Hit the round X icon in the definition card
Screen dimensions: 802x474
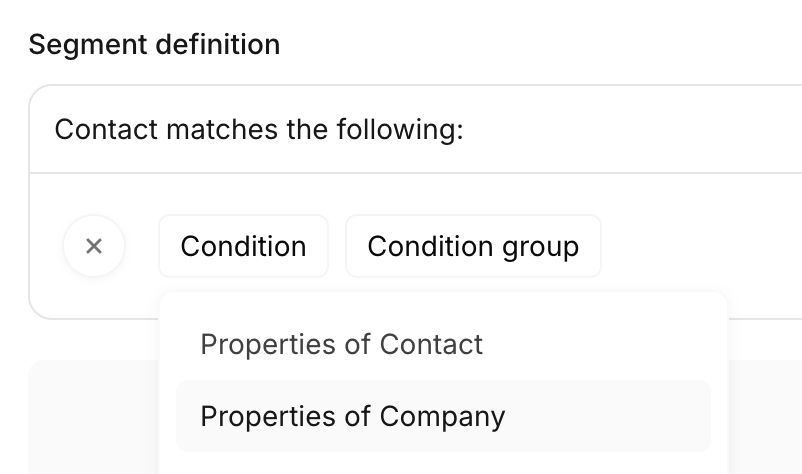[x=94, y=246]
